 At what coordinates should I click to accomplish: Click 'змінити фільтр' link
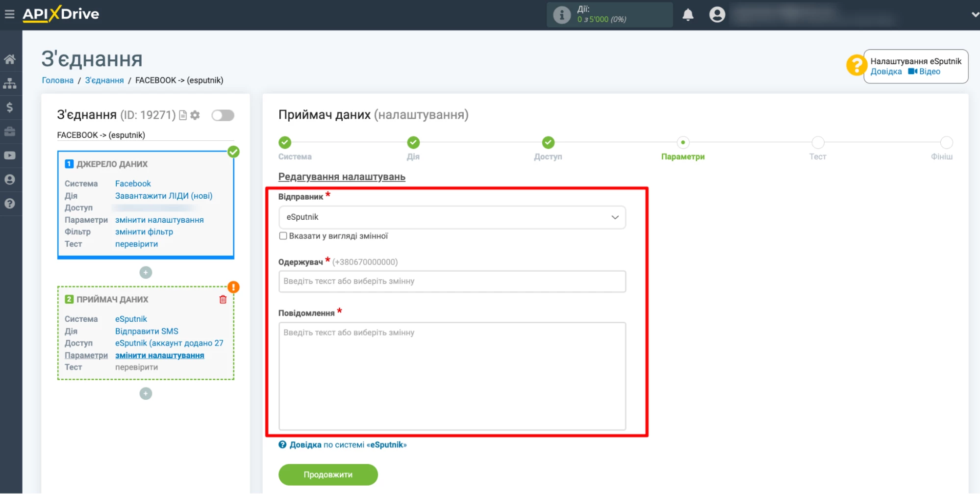pyautogui.click(x=144, y=232)
